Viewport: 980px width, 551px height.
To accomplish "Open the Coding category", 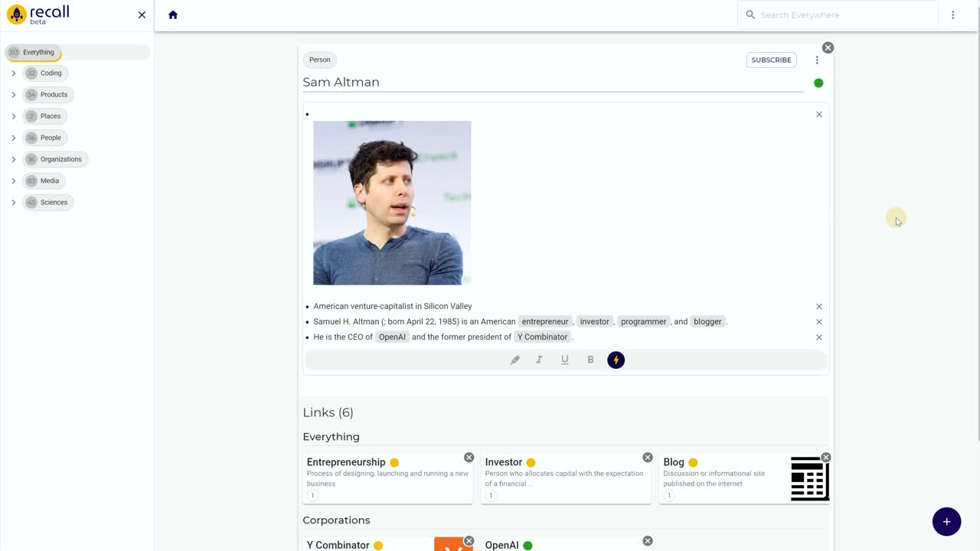I will tap(45, 73).
